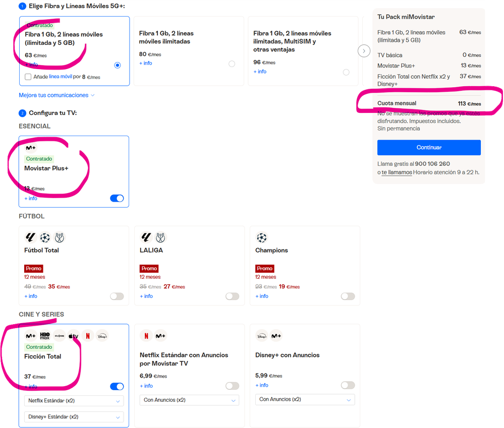
Task: Open '+ info' on the LALIGA card
Action: [146, 296]
